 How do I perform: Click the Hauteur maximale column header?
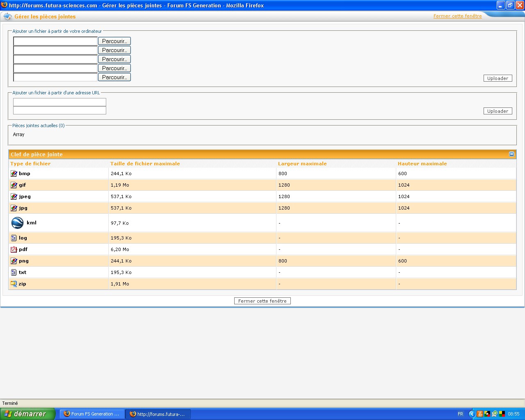pos(422,164)
